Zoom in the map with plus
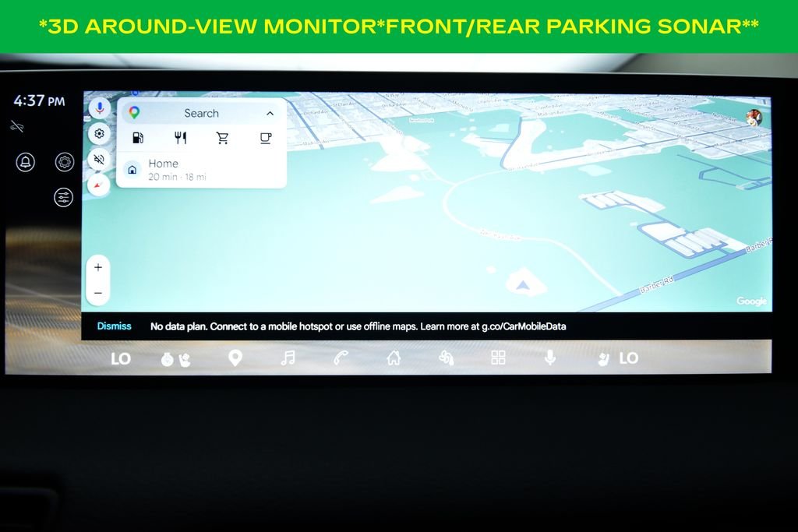Viewport: 798px width, 532px height. click(x=98, y=267)
